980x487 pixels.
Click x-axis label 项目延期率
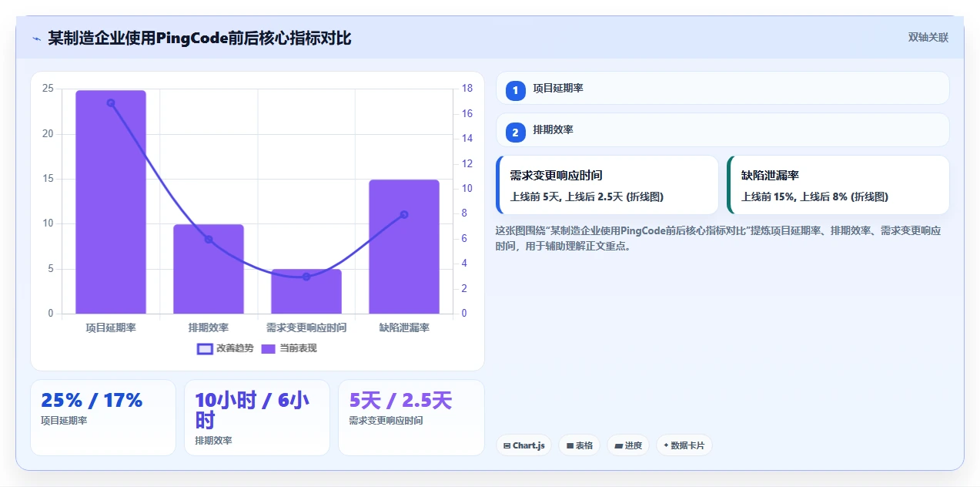point(111,327)
